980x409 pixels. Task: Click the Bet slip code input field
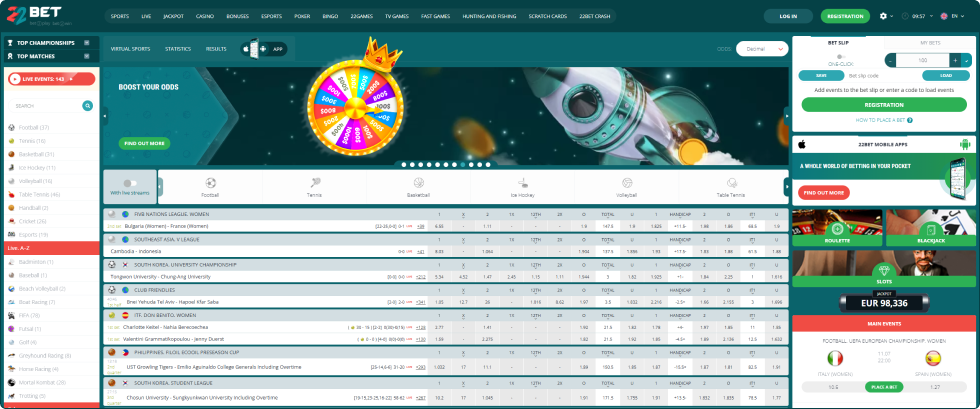coord(883,76)
